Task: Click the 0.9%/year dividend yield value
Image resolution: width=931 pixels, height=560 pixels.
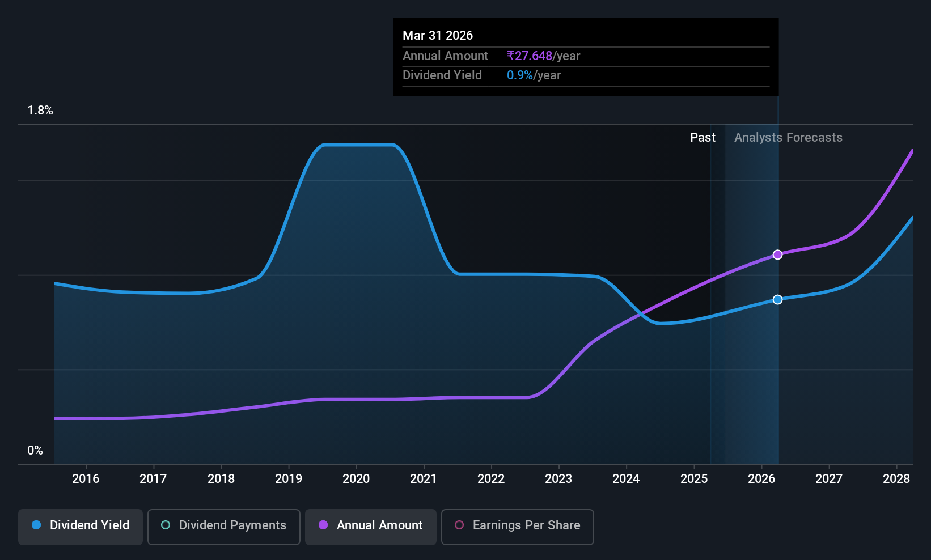Action: 534,75
